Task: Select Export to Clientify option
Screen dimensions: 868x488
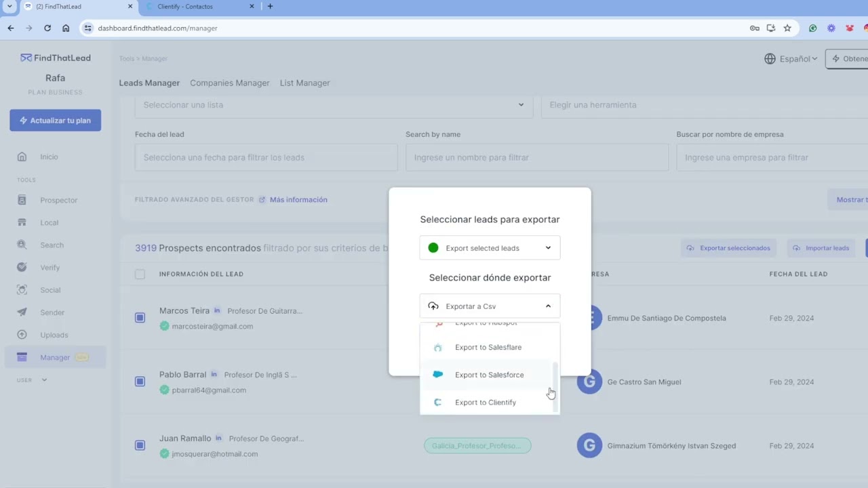Action: [490, 403]
